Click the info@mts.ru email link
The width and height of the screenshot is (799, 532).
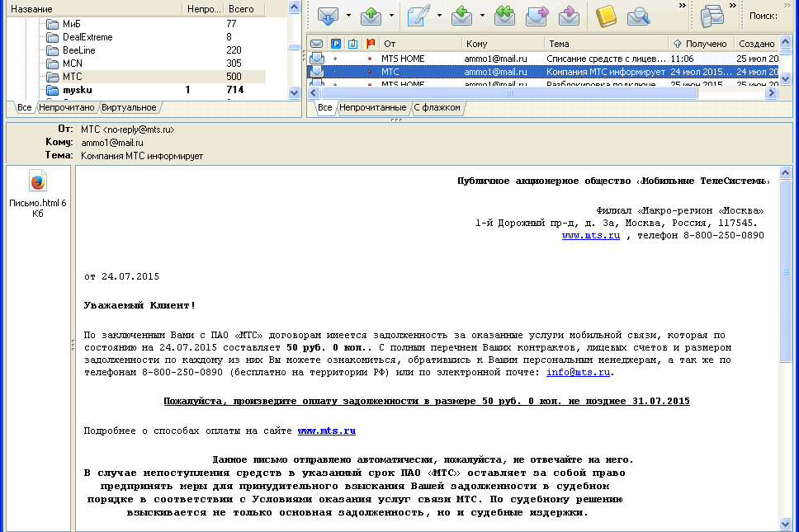point(578,372)
